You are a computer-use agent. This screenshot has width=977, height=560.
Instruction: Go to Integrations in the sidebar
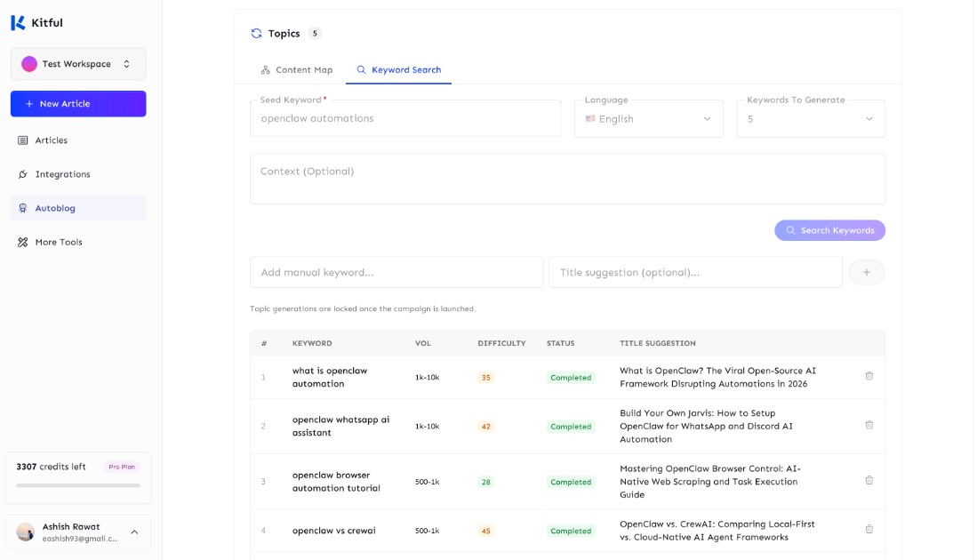point(62,174)
